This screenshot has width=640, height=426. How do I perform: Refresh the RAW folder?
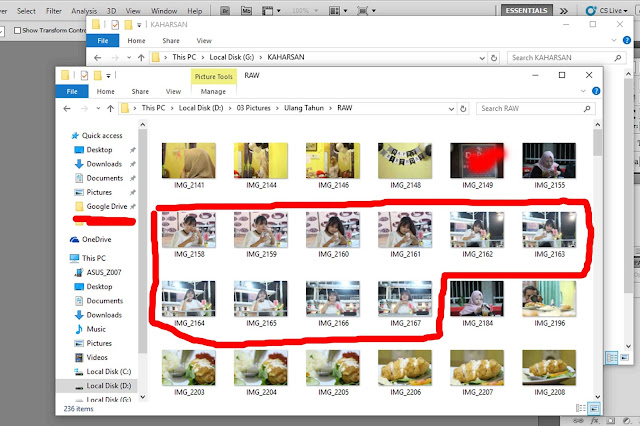tap(463, 109)
